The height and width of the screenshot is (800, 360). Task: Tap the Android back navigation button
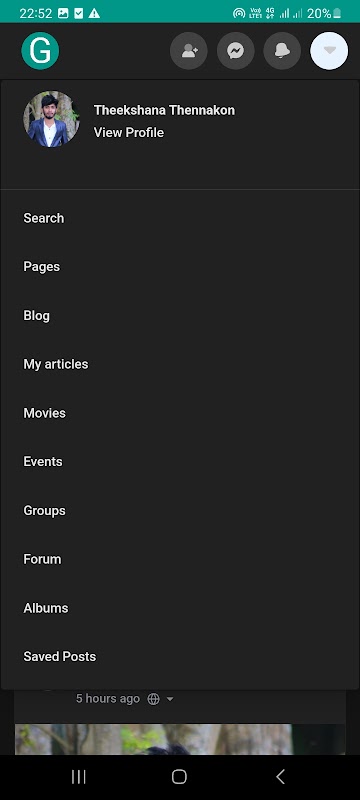(x=280, y=777)
